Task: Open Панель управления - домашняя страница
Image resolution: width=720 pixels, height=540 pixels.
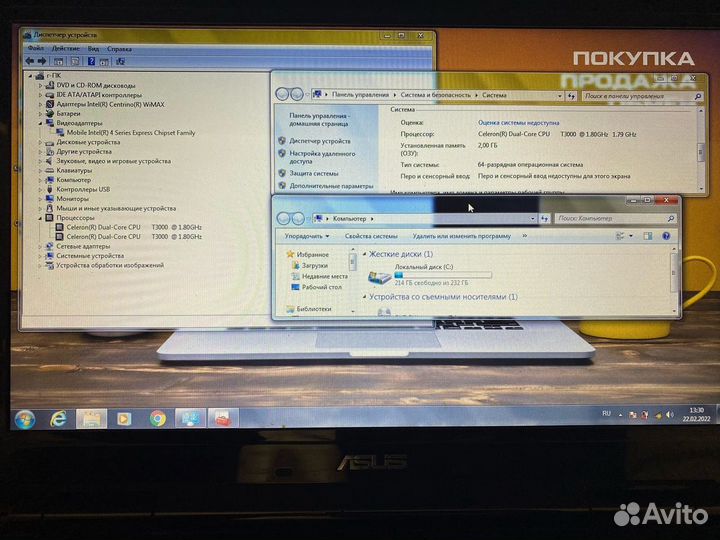Action: click(319, 119)
